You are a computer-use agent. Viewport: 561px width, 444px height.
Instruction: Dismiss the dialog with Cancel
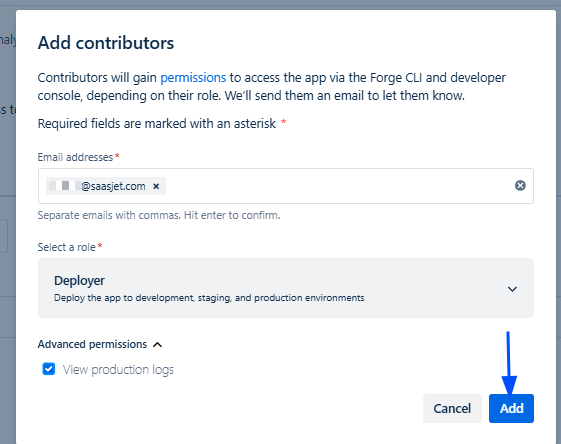[x=452, y=408]
